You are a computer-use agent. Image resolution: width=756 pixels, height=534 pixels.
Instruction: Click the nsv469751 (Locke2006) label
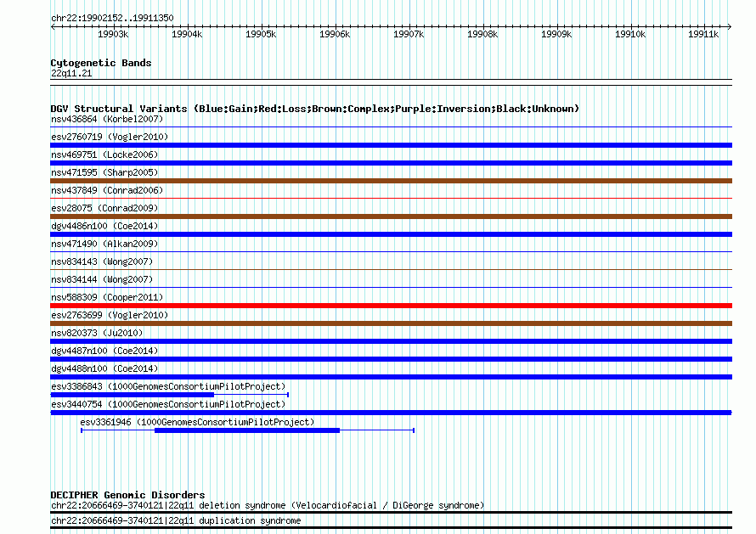click(104, 155)
